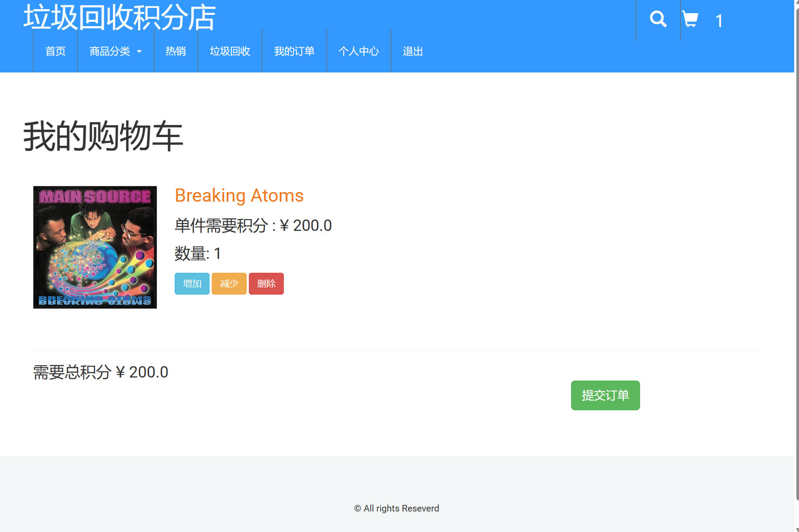Open the shopping cart icon
799x532 pixels.
691,19
